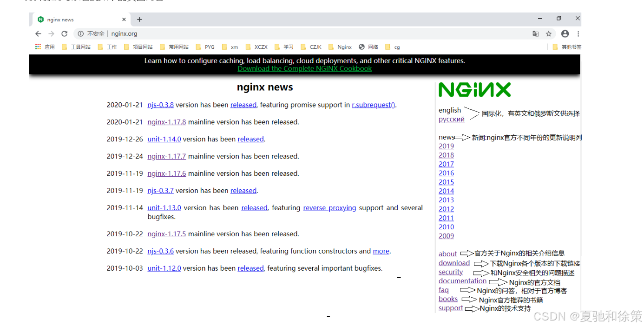Open the nginx-1.17.6 link

[x=167, y=174]
